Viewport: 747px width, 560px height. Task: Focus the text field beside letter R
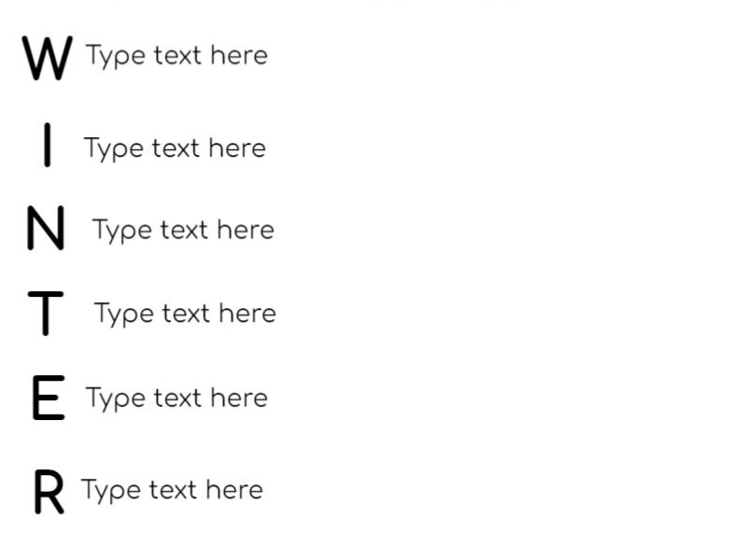(x=172, y=490)
